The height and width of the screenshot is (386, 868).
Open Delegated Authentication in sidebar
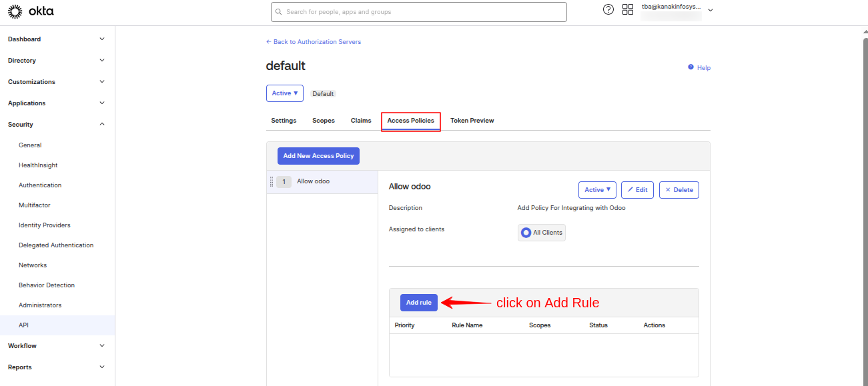(56, 245)
